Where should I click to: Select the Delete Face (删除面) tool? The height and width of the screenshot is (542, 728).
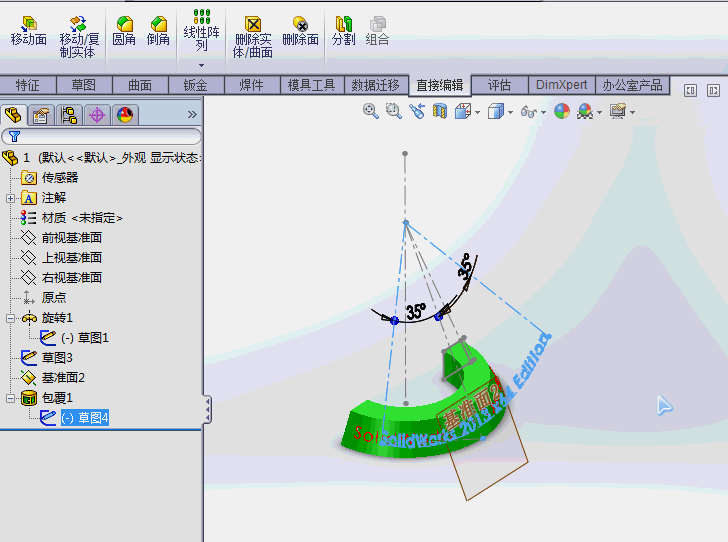(300, 31)
